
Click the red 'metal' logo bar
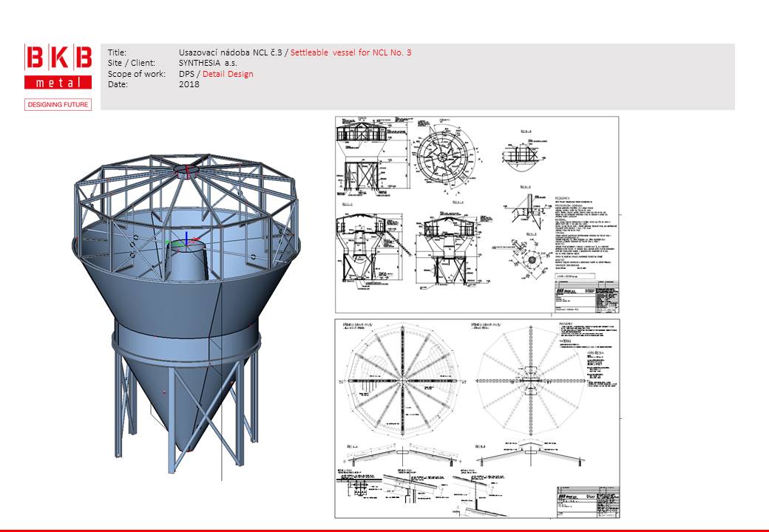click(58, 82)
